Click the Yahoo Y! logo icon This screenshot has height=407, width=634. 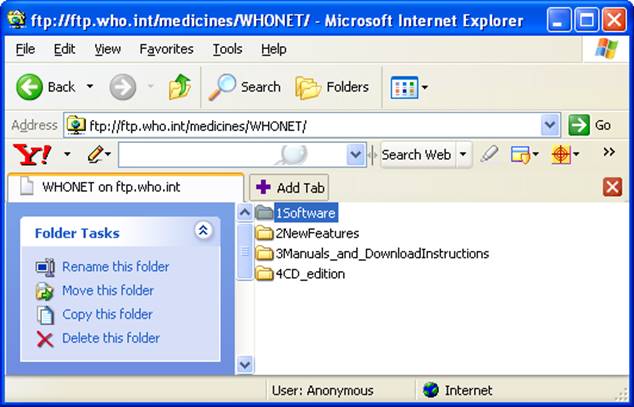click(32, 155)
